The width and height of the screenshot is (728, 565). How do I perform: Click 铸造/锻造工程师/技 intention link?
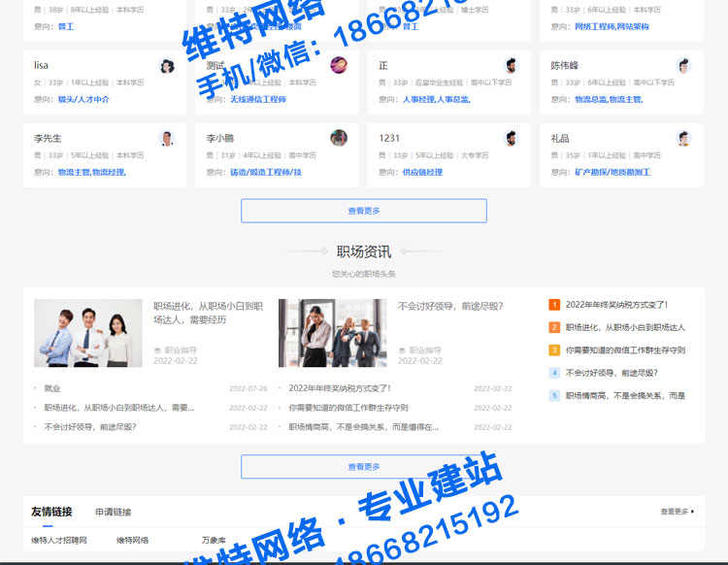(x=266, y=172)
